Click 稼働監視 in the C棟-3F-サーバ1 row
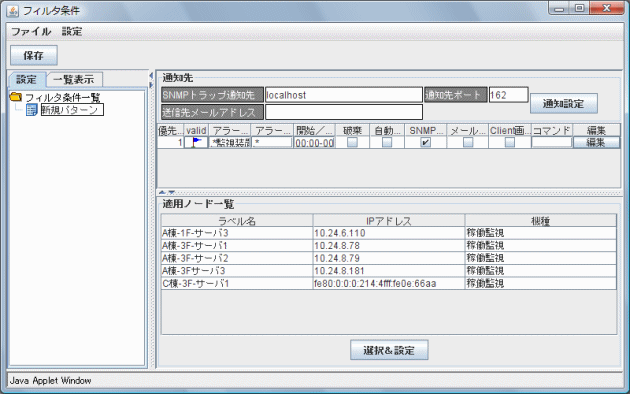The width and height of the screenshot is (630, 394). coord(485,284)
